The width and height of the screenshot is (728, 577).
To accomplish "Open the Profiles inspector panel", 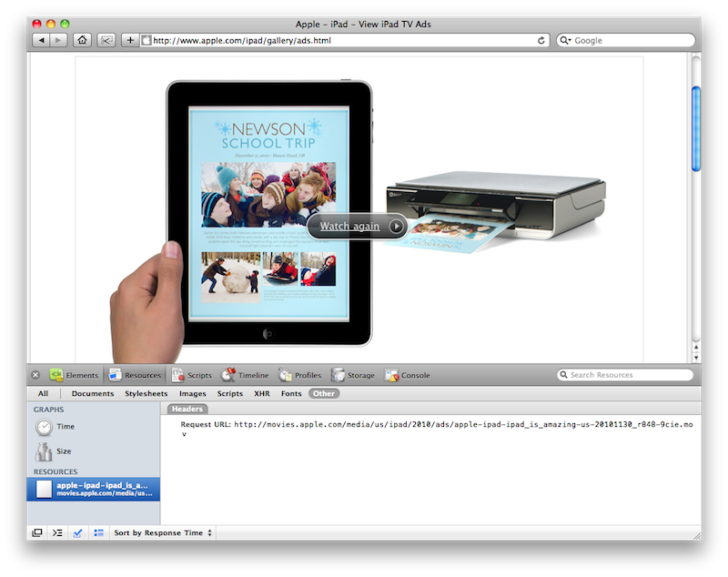I will 299,375.
